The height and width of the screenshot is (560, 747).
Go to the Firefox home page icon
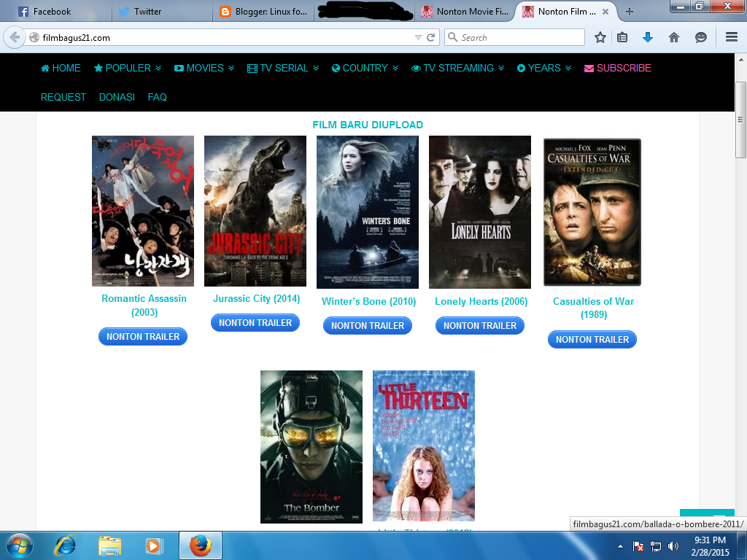[x=673, y=37]
